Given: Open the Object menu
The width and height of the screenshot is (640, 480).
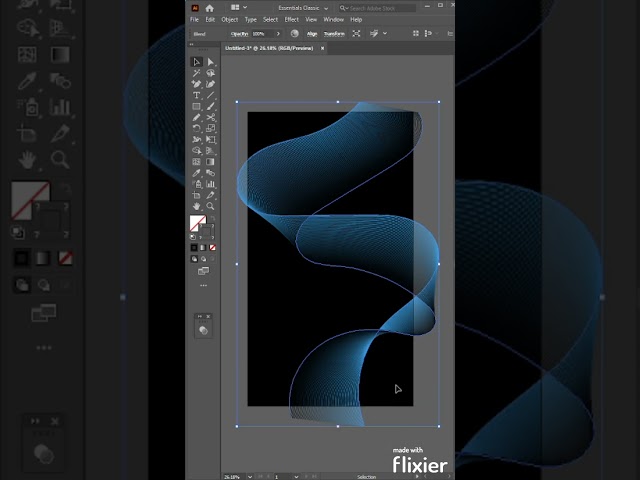Looking at the screenshot, I should click(229, 20).
